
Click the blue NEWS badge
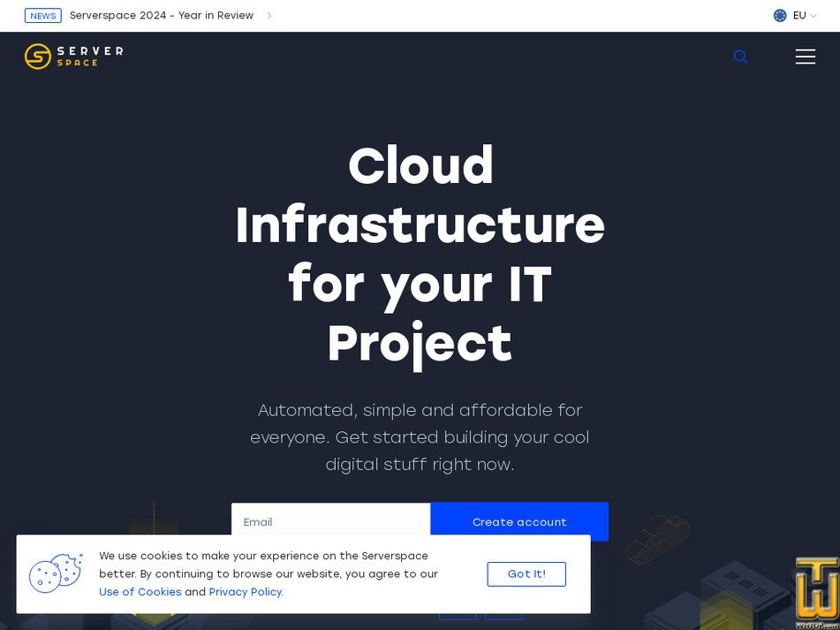tap(42, 15)
